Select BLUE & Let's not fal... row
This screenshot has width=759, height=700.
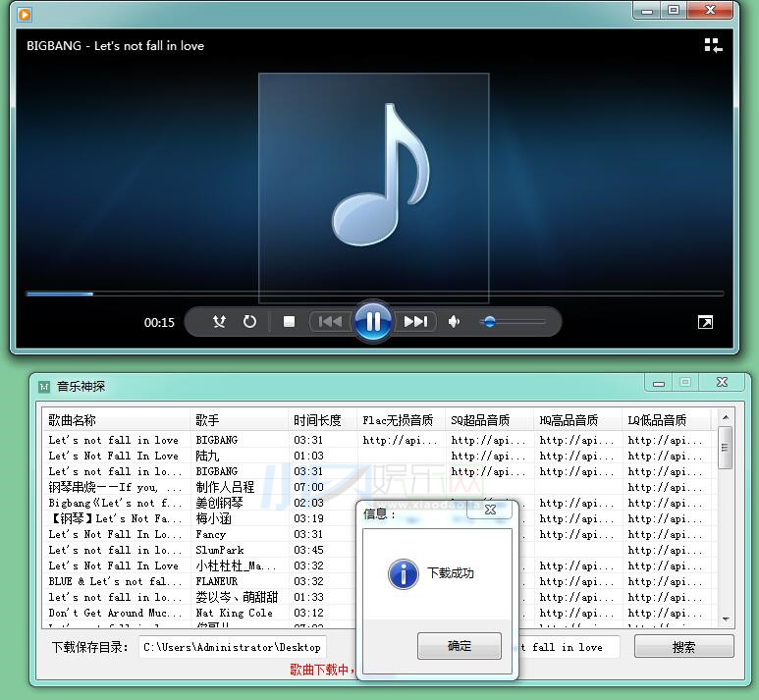point(380,581)
